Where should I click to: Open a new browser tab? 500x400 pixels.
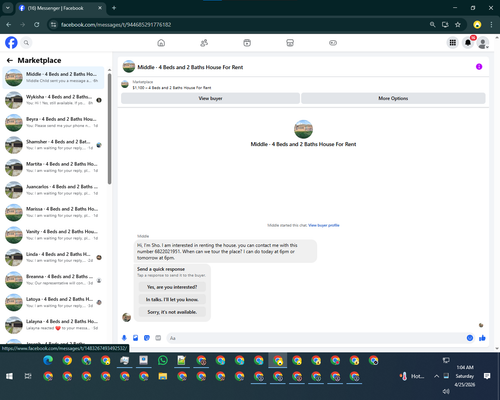[x=114, y=8]
